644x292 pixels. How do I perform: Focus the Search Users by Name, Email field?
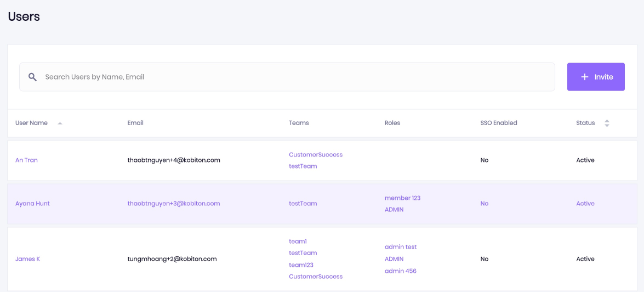tap(287, 77)
